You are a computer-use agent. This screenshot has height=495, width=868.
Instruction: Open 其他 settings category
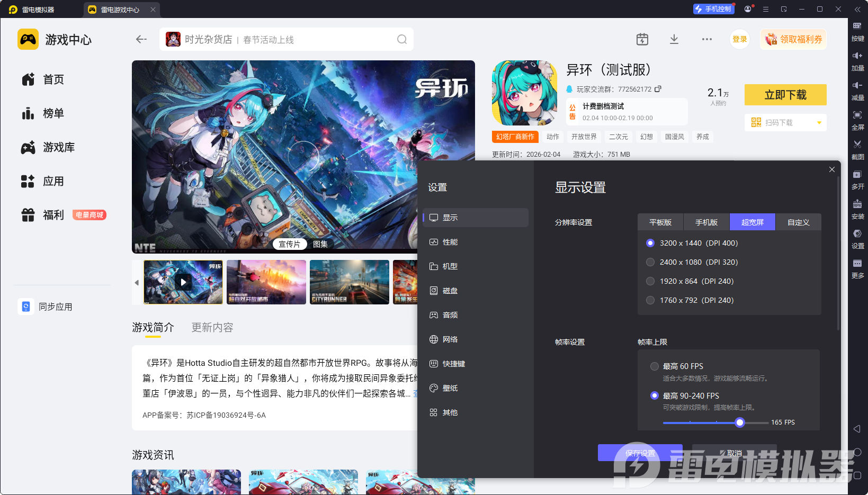[476, 412]
